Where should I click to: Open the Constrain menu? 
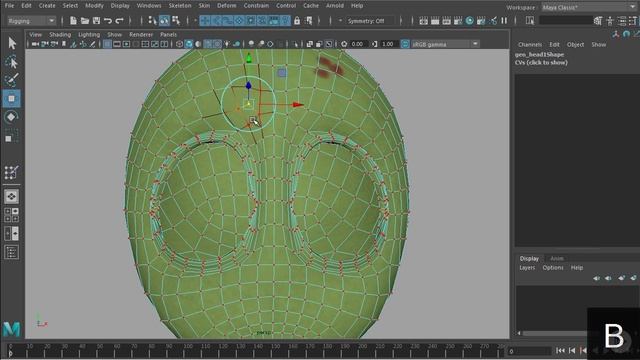click(256, 6)
